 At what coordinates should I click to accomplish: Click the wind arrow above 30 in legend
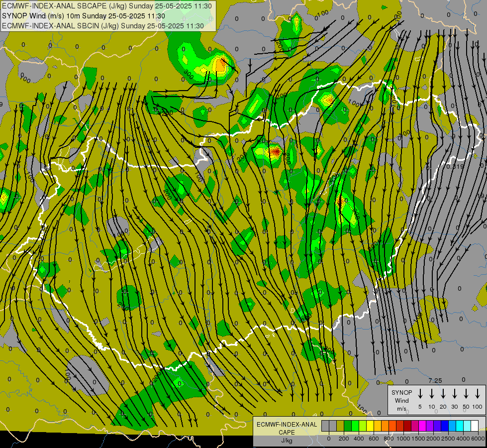tap(455, 394)
